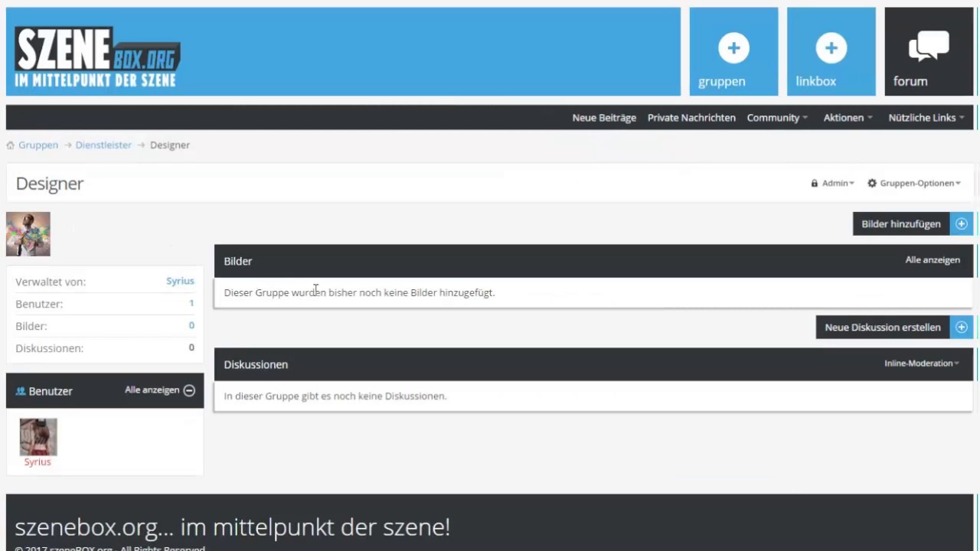
Task: Open the Admin dropdown menu
Action: [834, 184]
